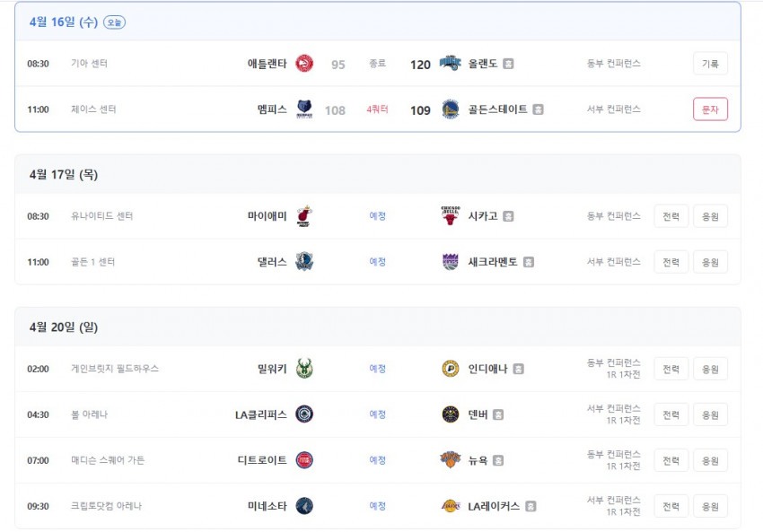The height and width of the screenshot is (532, 763).
Task: Click 전력 button for Detroit vs New York
Action: (671, 460)
